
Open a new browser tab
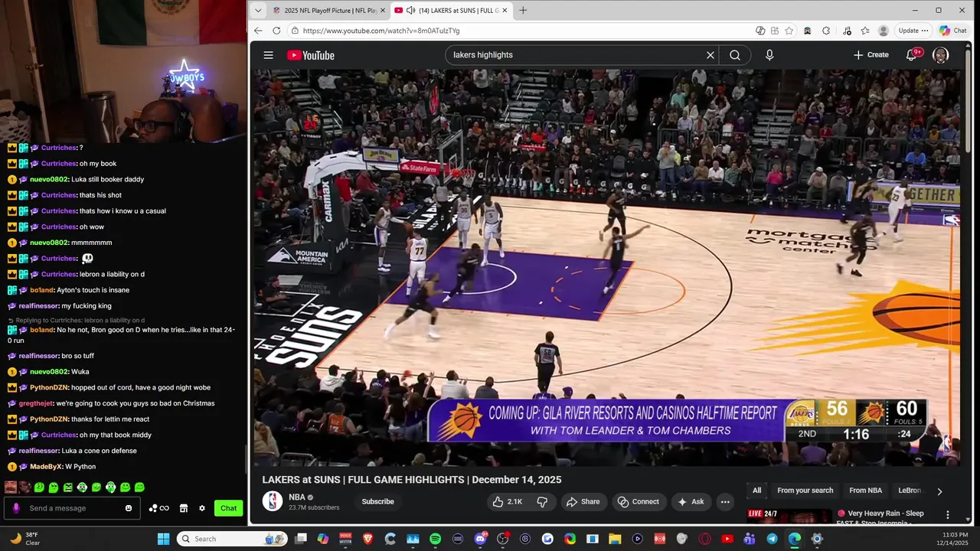point(523,11)
